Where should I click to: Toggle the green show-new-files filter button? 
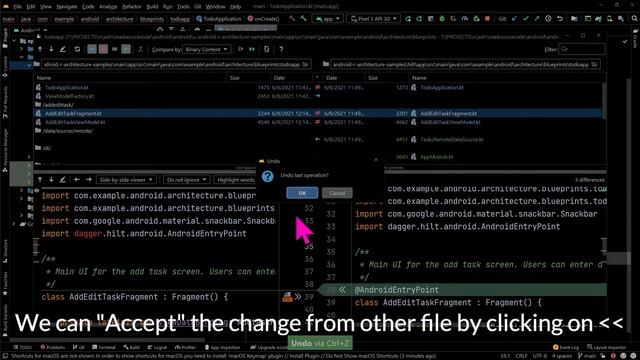click(126, 49)
